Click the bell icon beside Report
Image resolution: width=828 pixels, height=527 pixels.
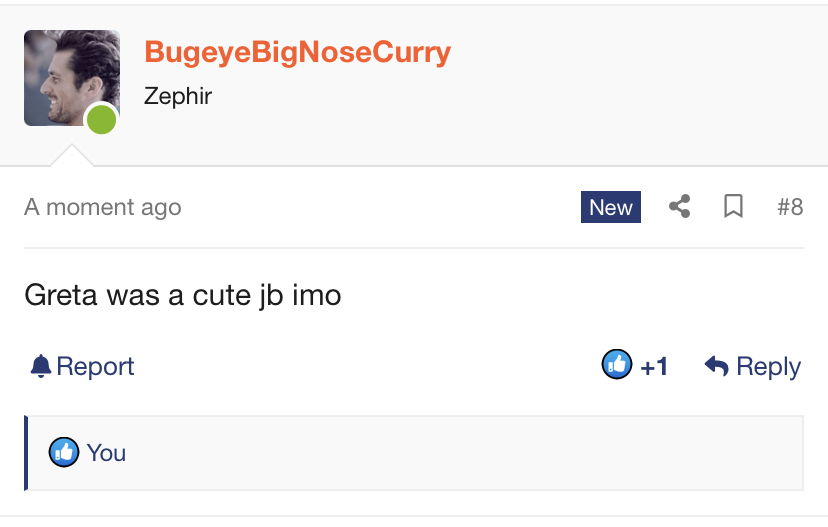pos(41,366)
